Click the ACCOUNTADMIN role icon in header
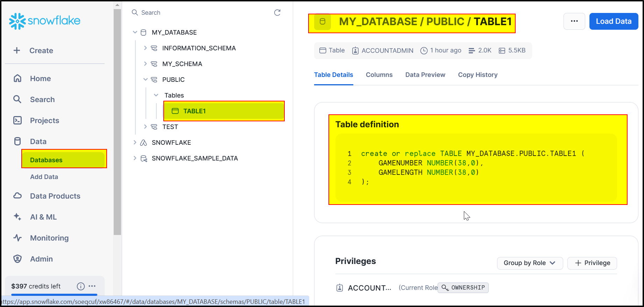This screenshot has height=307, width=644. pos(355,51)
